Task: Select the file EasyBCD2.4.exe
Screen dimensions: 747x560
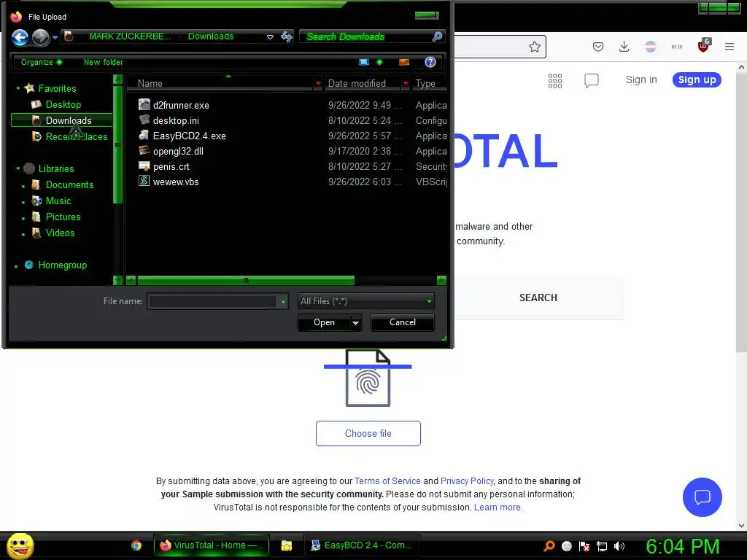Action: [189, 136]
